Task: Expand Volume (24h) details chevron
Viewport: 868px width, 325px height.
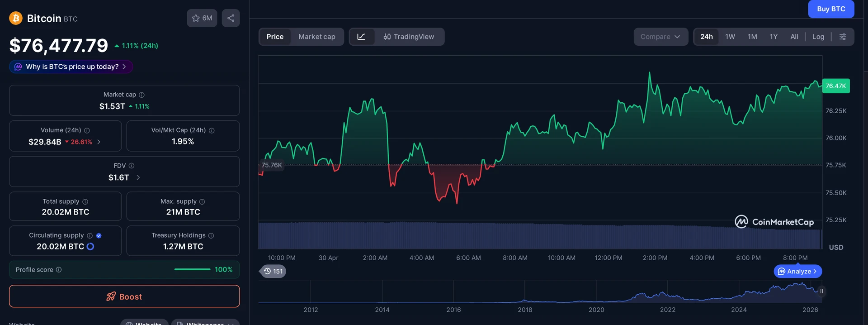Action: point(99,142)
